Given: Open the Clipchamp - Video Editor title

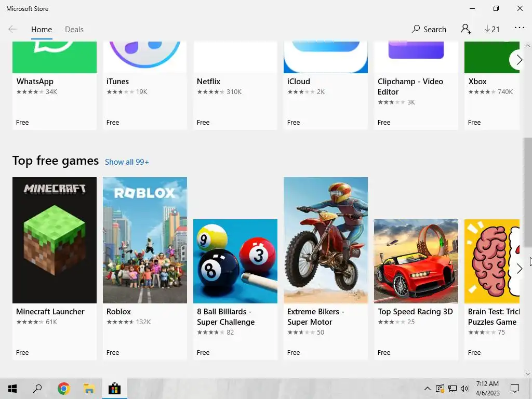Looking at the screenshot, I should pyautogui.click(x=410, y=87).
